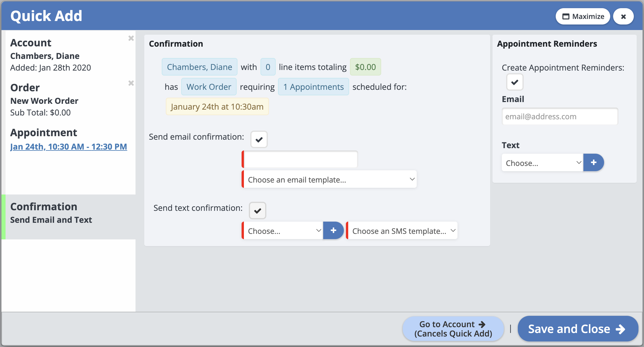Viewport: 644px width, 347px height.
Task: Expand the reminders Text Choose dropdown
Action: pos(542,163)
